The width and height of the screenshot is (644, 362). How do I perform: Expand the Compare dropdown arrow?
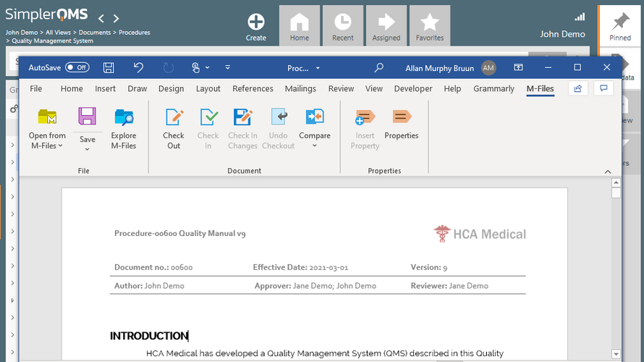click(315, 146)
